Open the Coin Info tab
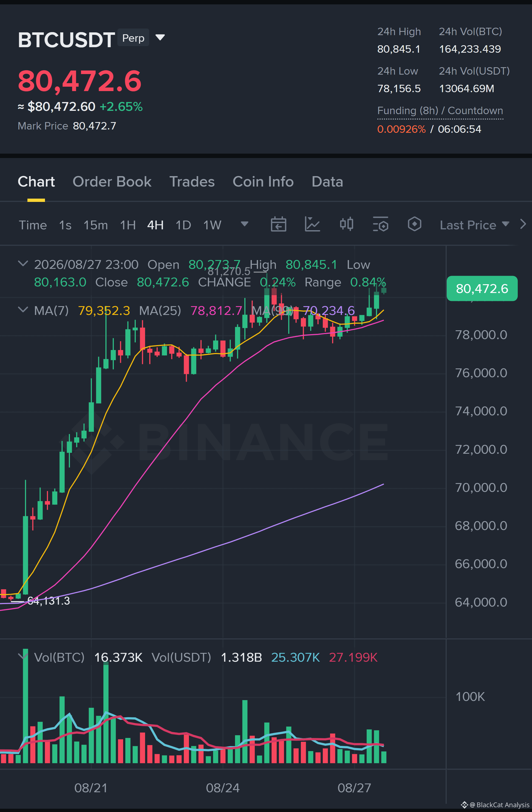 tap(263, 182)
